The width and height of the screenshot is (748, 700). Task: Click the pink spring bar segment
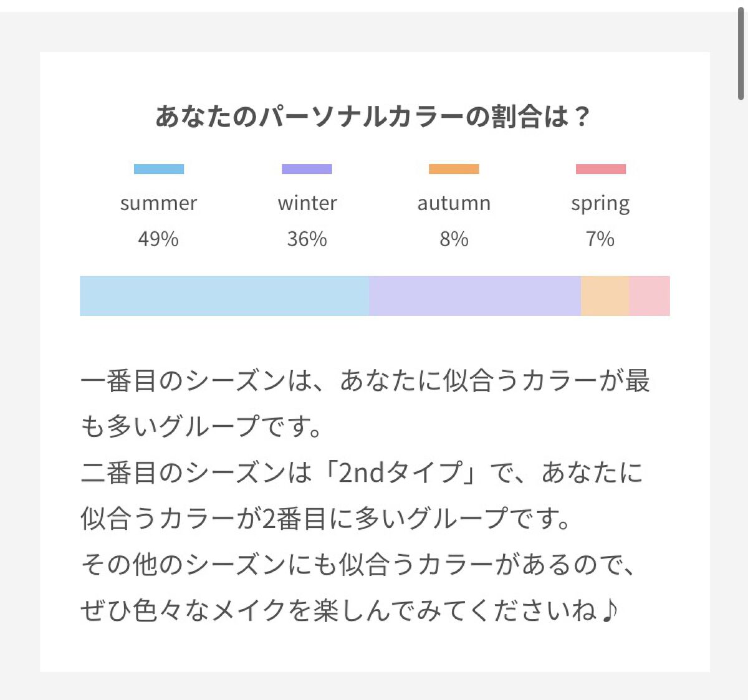649,296
